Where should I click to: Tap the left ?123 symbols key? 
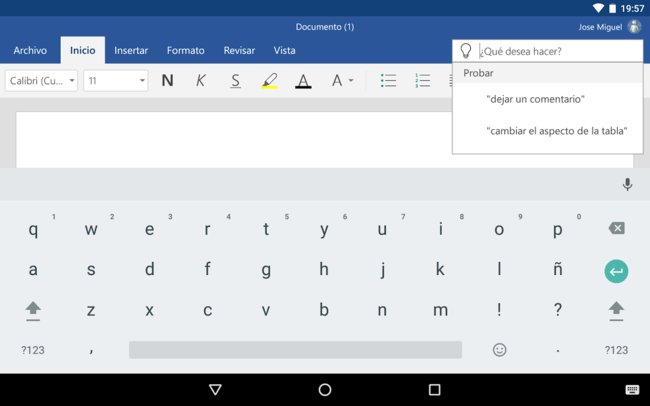coord(33,350)
